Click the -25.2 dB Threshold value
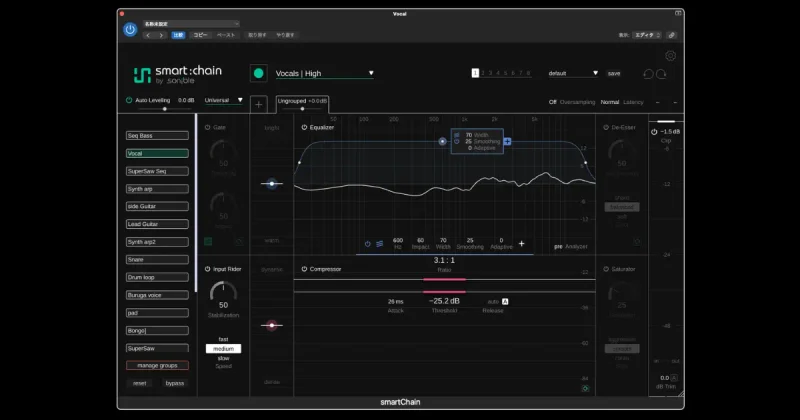The image size is (800, 420). (x=444, y=301)
